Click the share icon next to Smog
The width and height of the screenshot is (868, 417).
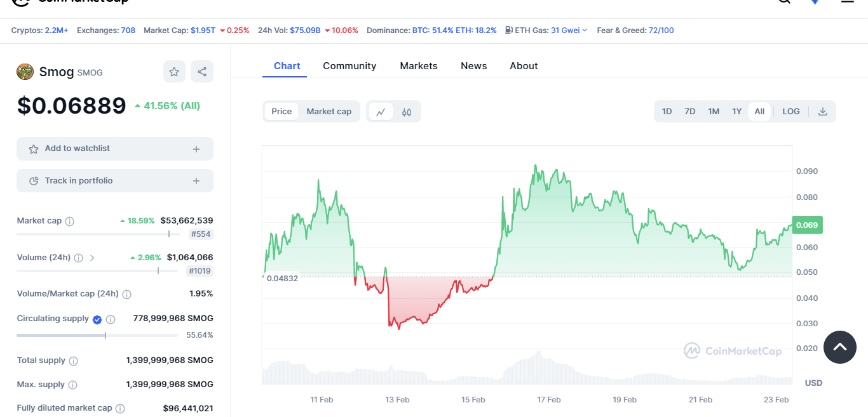[x=202, y=72]
